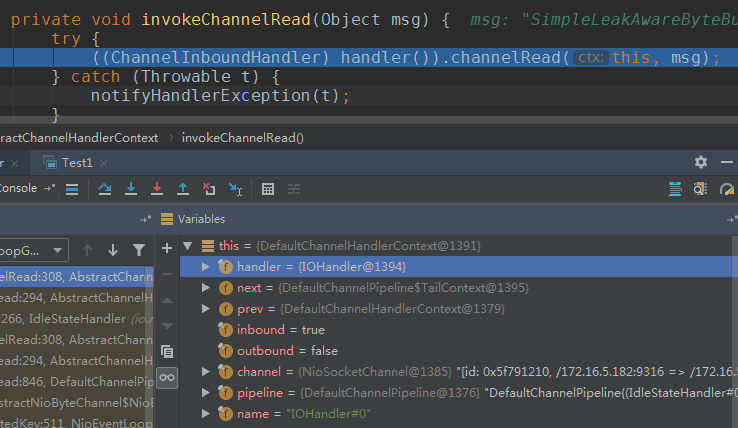Hide debug tool window with minimize dash

click(x=727, y=162)
